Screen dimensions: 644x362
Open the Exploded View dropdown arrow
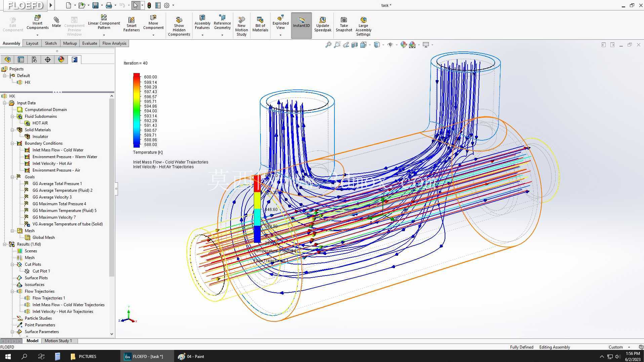tap(280, 35)
